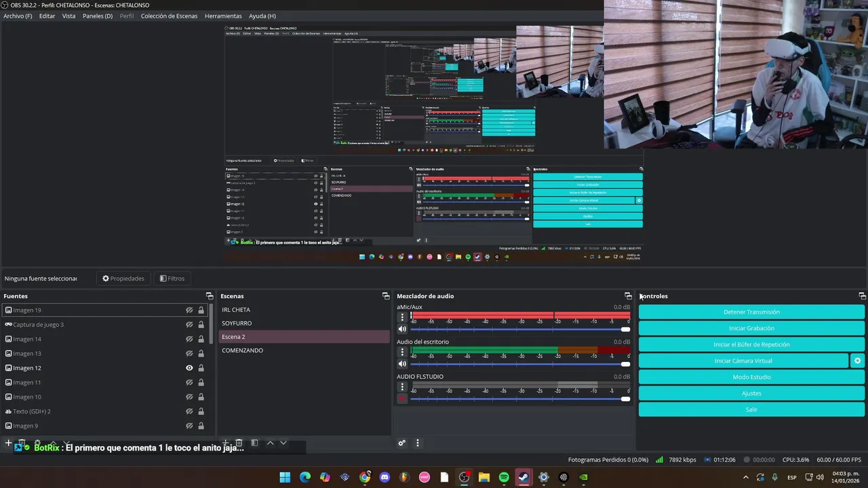Open FL Studio from the taskbar
The image size is (868, 488).
[x=405, y=477]
